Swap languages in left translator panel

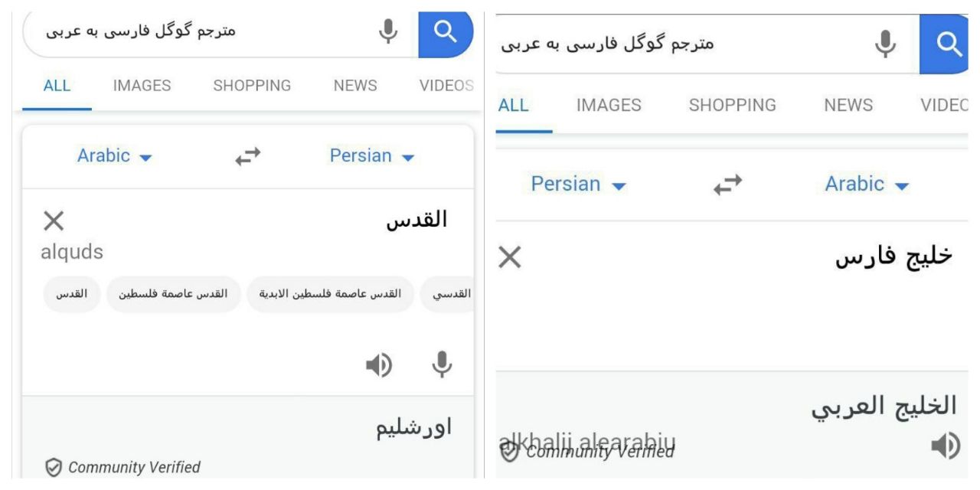tap(247, 157)
